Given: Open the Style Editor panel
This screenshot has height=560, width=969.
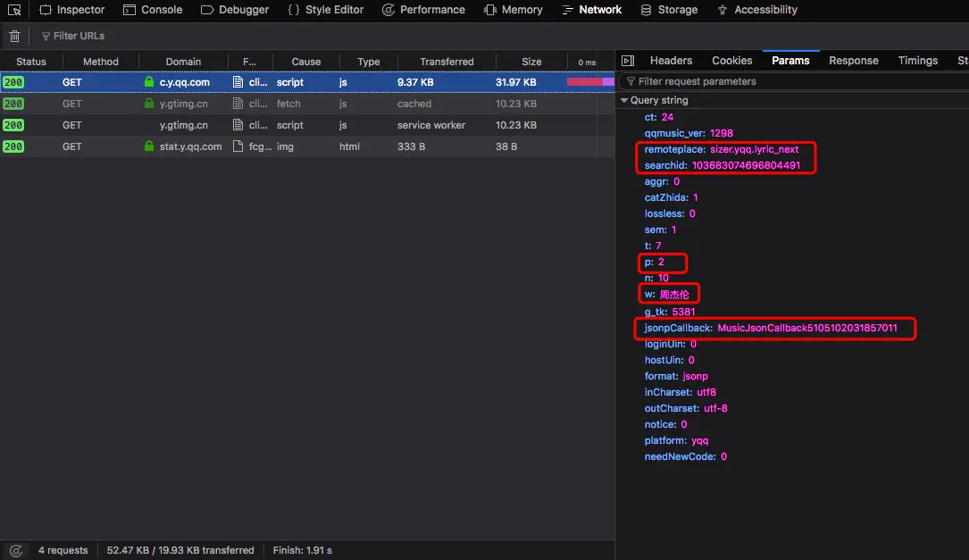Looking at the screenshot, I should 326,10.
